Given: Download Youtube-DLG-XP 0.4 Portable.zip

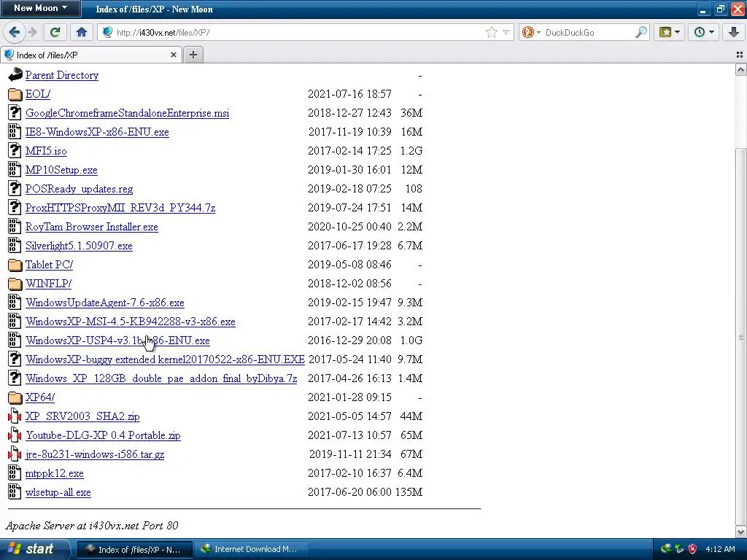Looking at the screenshot, I should pyautogui.click(x=103, y=435).
